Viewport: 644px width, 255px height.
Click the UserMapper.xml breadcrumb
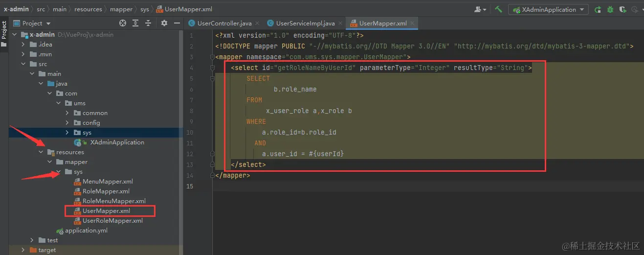[x=183, y=9]
